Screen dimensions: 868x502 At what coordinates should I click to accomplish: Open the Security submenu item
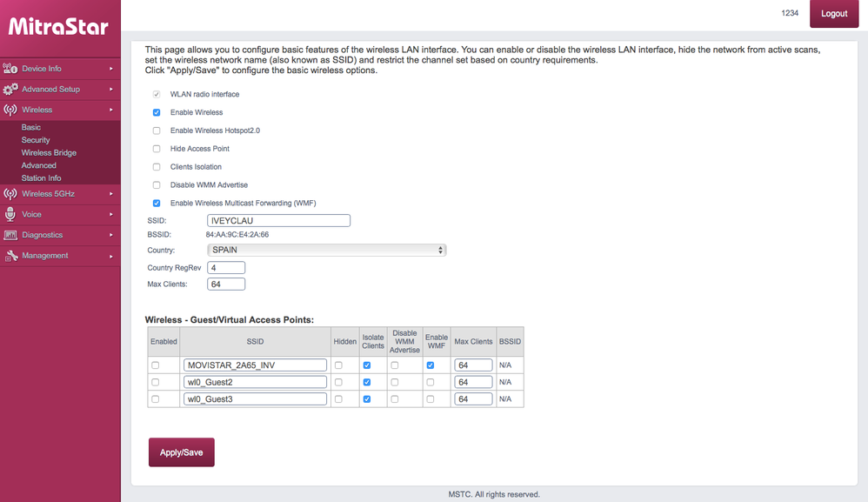click(36, 140)
